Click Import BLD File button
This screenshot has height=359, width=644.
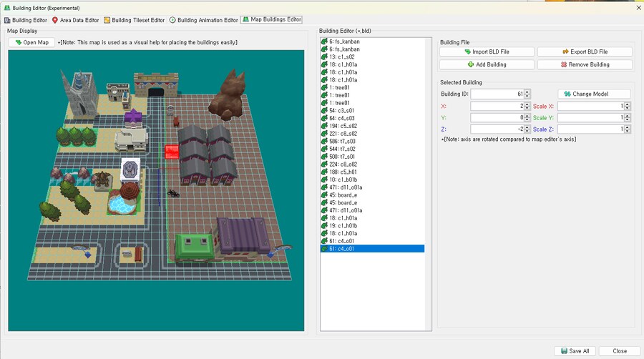[x=487, y=51]
